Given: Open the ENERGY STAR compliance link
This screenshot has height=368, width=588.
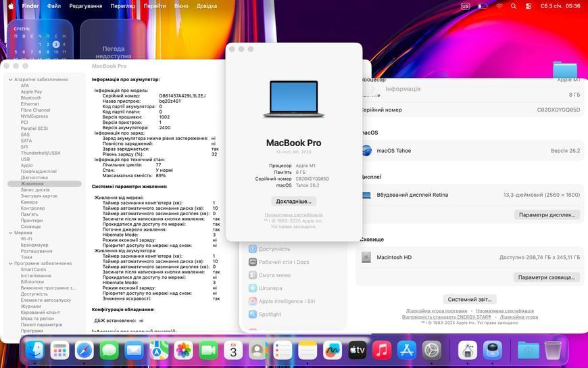Looking at the screenshot, I should pos(446,317).
